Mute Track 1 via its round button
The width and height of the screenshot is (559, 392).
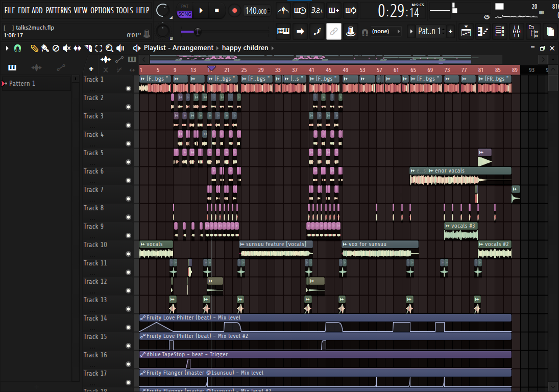coord(128,88)
